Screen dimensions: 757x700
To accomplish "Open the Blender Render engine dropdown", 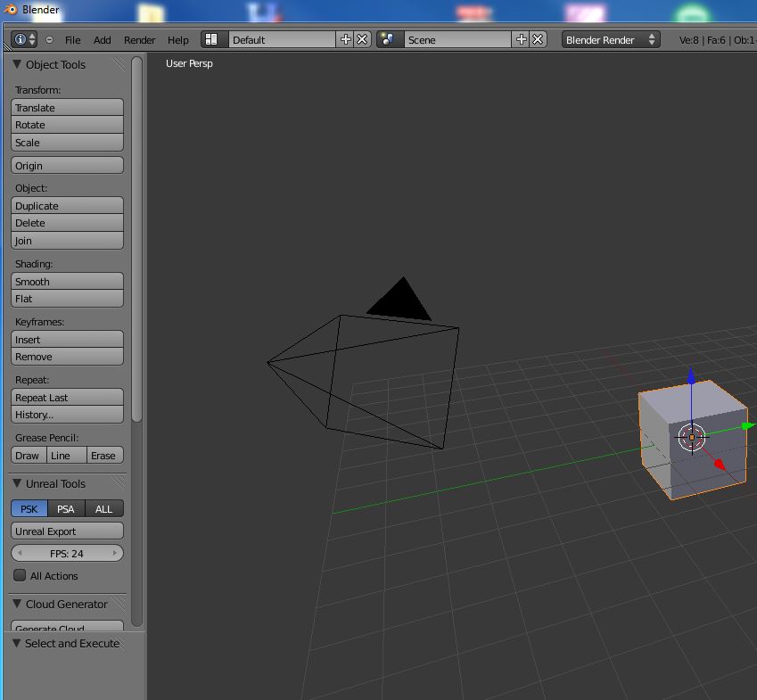I will click(x=611, y=39).
